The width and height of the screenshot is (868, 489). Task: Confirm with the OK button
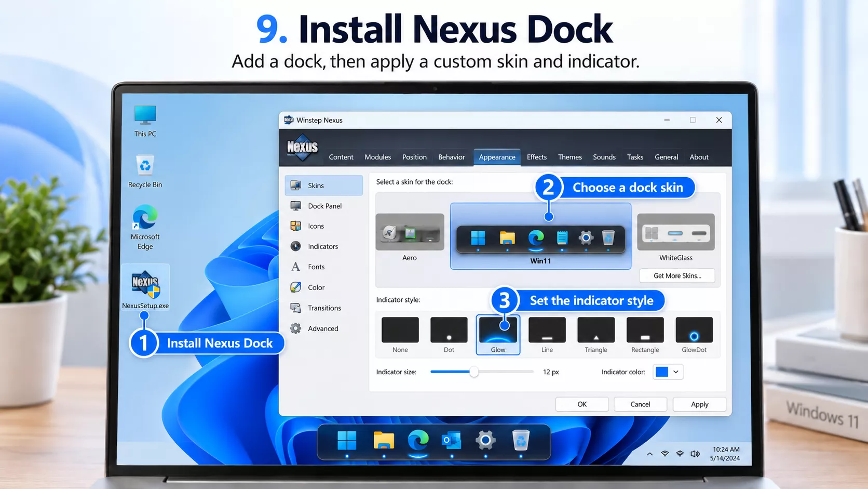tap(582, 404)
